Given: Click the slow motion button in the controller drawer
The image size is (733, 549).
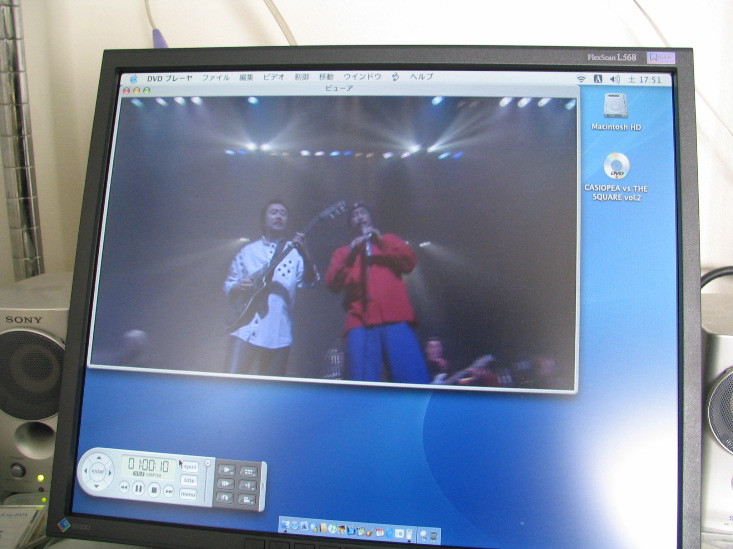Looking at the screenshot, I should [227, 470].
